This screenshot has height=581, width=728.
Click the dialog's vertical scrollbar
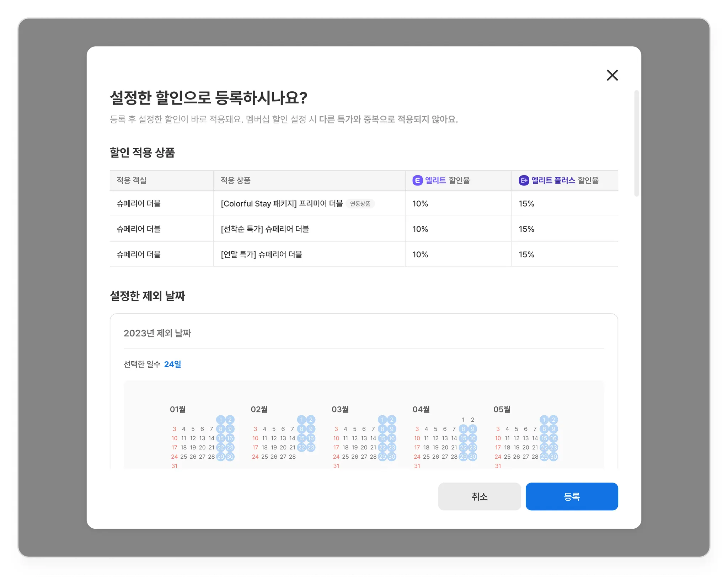636,143
